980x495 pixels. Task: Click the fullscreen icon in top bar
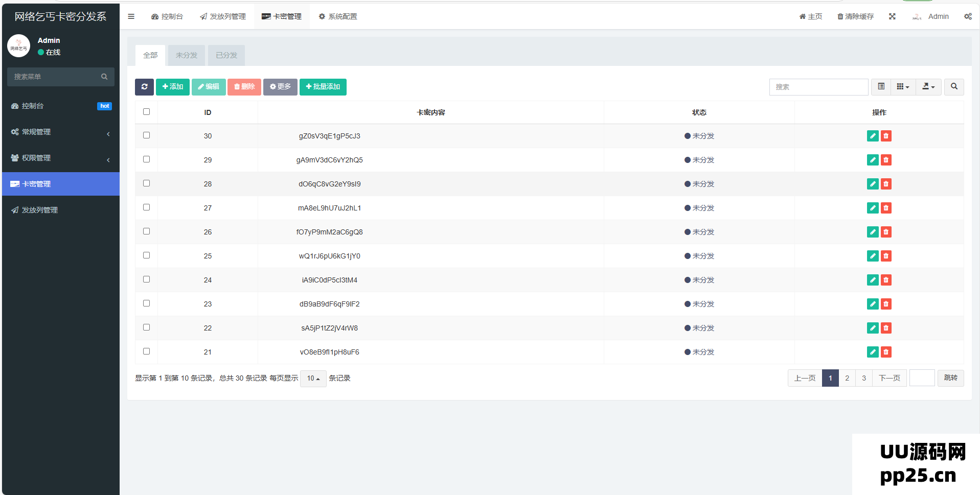pos(892,16)
